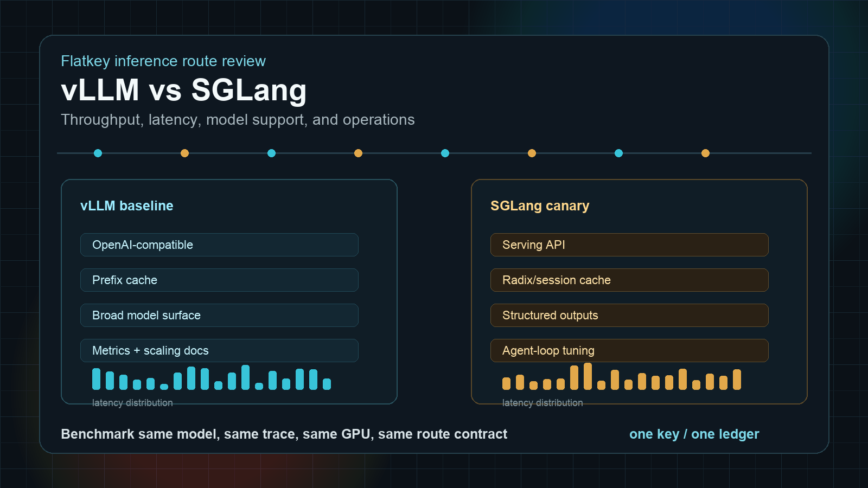
Task: Click the 'Broad model surface' pill
Action: pos(219,315)
